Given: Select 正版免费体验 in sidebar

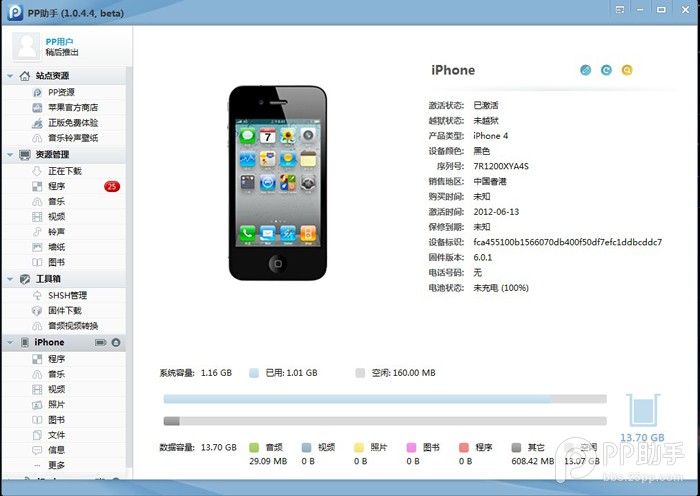Looking at the screenshot, I should click(63, 122).
